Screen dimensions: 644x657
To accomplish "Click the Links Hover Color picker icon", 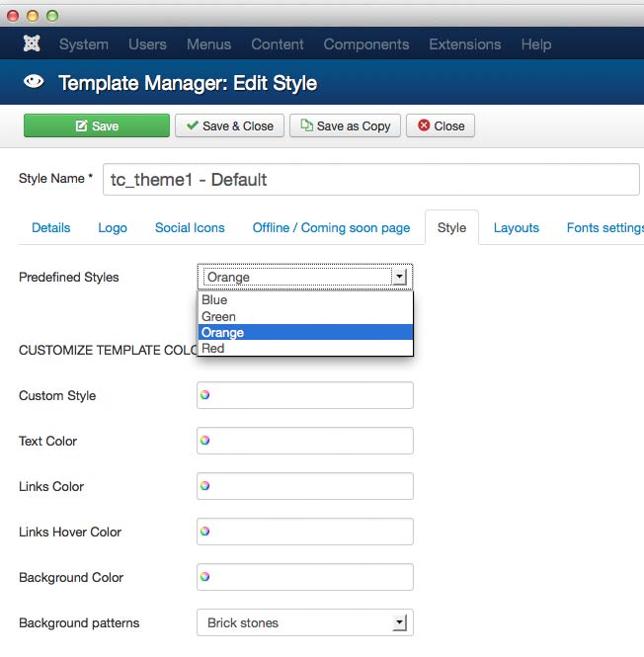I will [205, 532].
